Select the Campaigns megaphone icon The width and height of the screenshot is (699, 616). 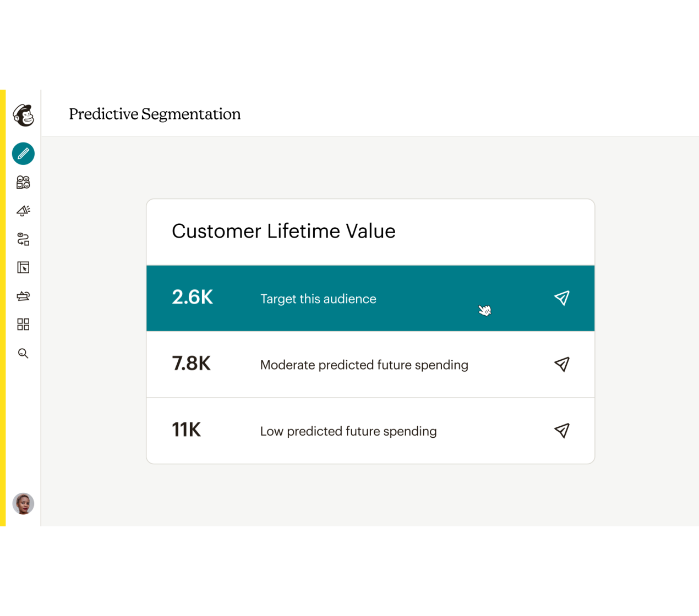tap(23, 211)
